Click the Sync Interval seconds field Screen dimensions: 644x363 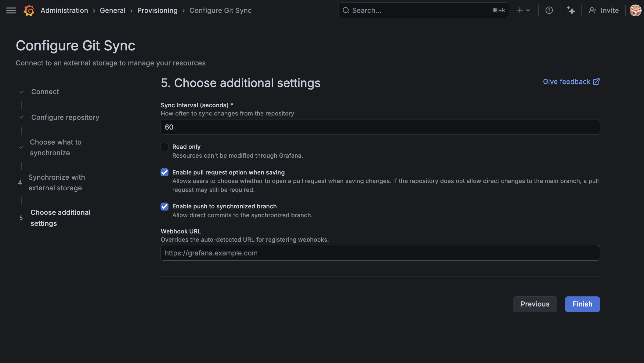pyautogui.click(x=380, y=127)
